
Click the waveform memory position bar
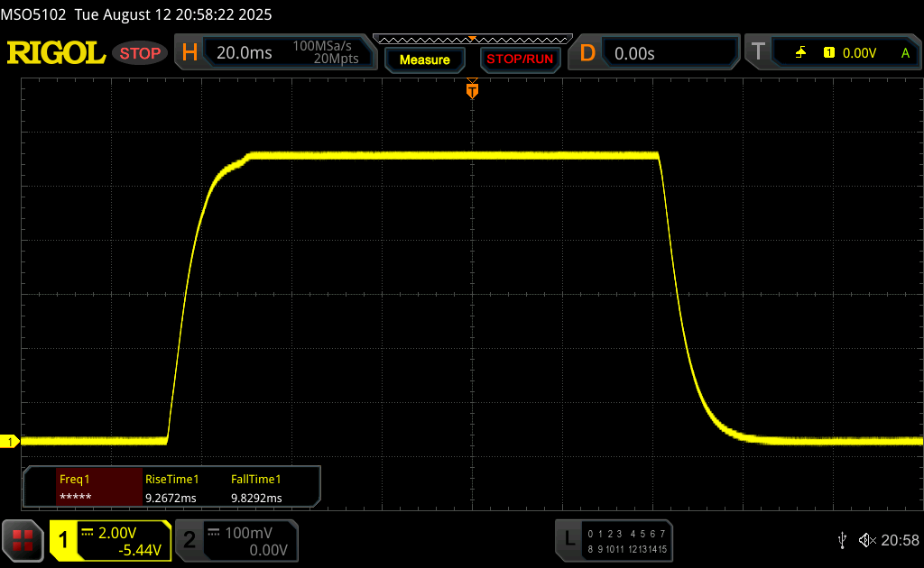point(473,40)
